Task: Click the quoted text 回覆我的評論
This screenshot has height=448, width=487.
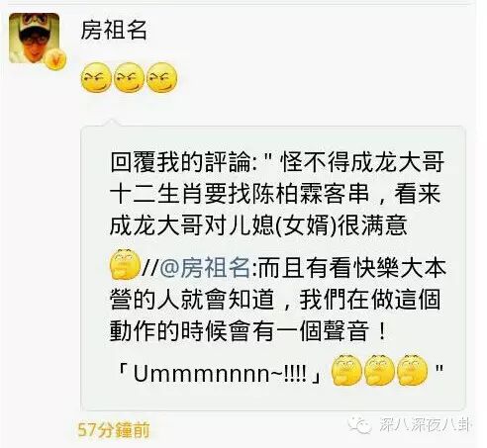Action: [x=180, y=162]
